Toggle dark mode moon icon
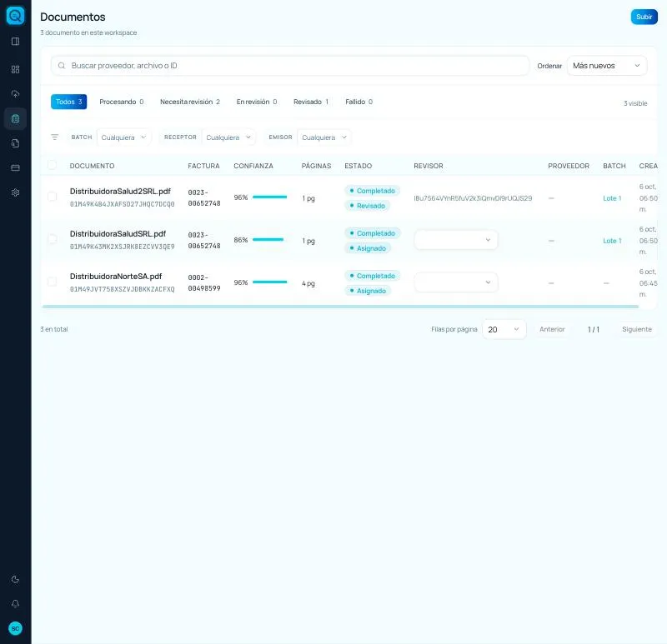Image resolution: width=667 pixels, height=644 pixels. tap(15, 579)
